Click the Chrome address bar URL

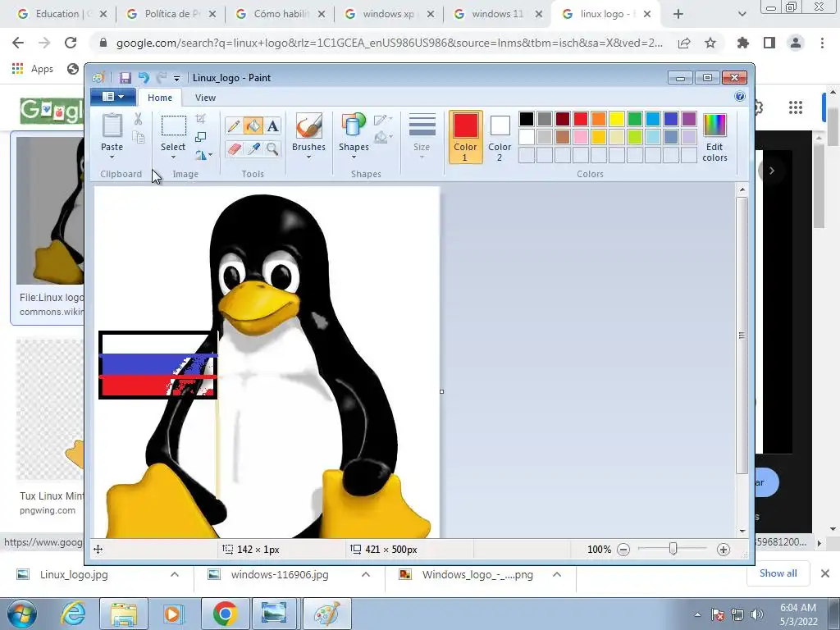pos(390,43)
